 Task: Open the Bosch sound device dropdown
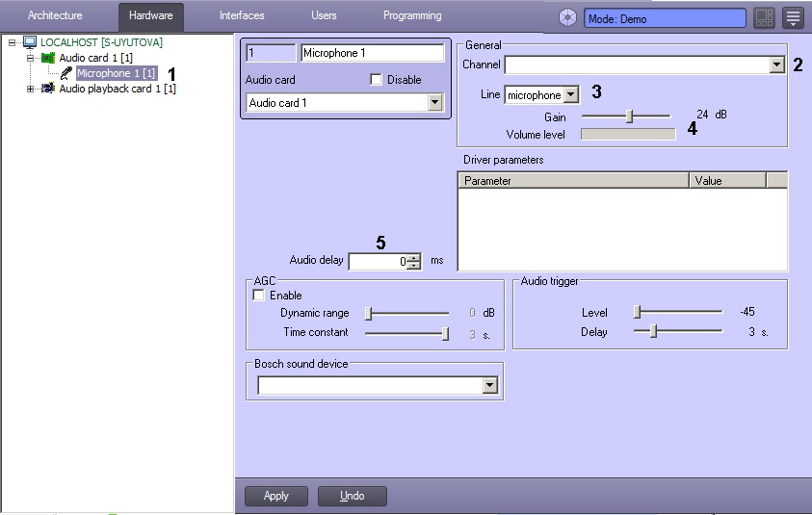pyautogui.click(x=489, y=385)
